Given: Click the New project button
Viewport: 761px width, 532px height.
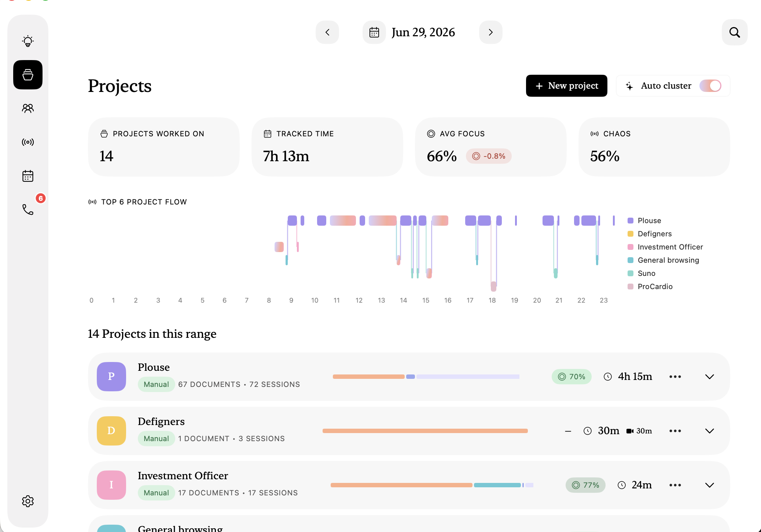Looking at the screenshot, I should tap(567, 86).
